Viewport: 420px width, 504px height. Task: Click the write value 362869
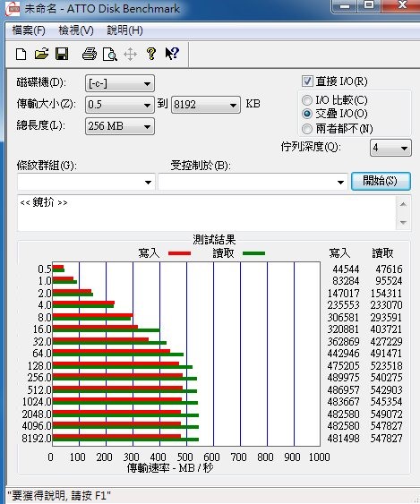pyautogui.click(x=343, y=341)
